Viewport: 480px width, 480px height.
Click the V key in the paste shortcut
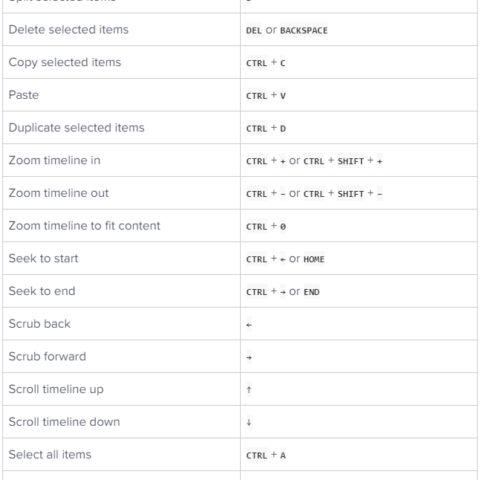pos(283,96)
